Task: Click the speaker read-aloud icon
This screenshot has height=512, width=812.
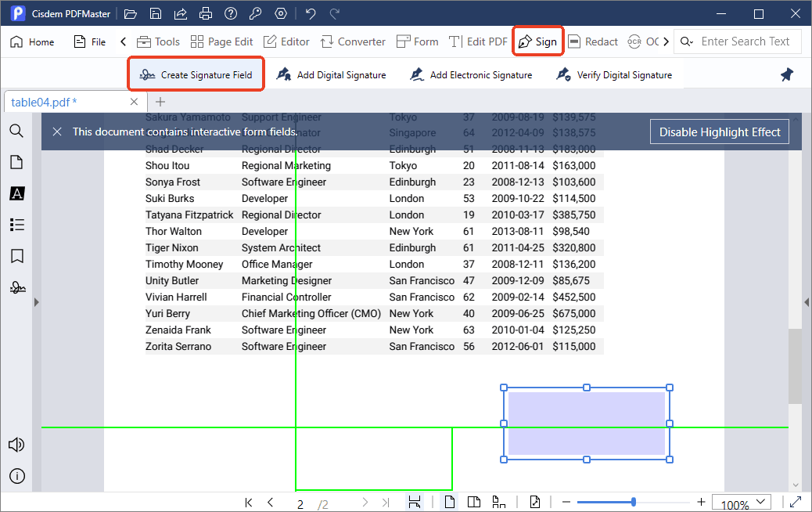Action: pyautogui.click(x=16, y=445)
